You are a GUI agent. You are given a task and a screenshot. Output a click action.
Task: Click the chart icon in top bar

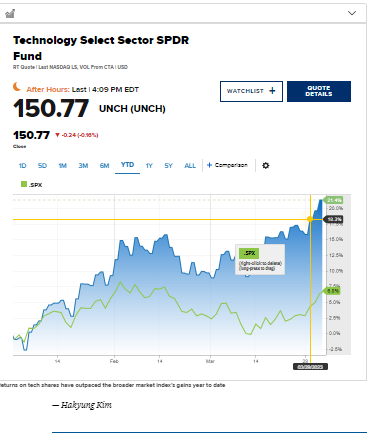click(x=10, y=13)
